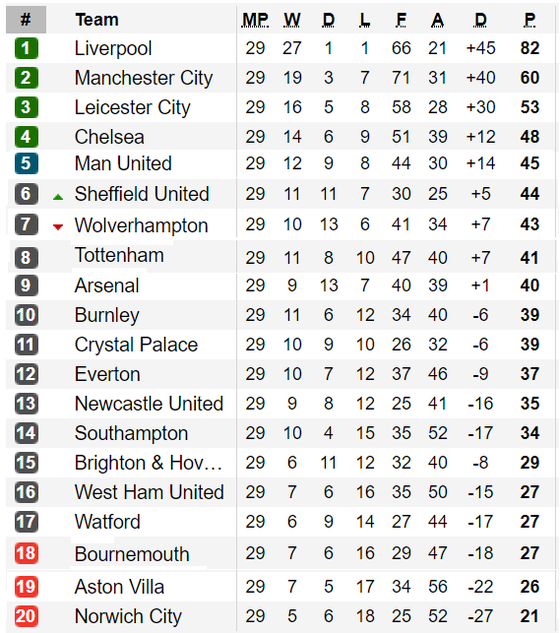Click the green up arrow beside Sheffield United
The height and width of the screenshot is (633, 560).
[58, 197]
